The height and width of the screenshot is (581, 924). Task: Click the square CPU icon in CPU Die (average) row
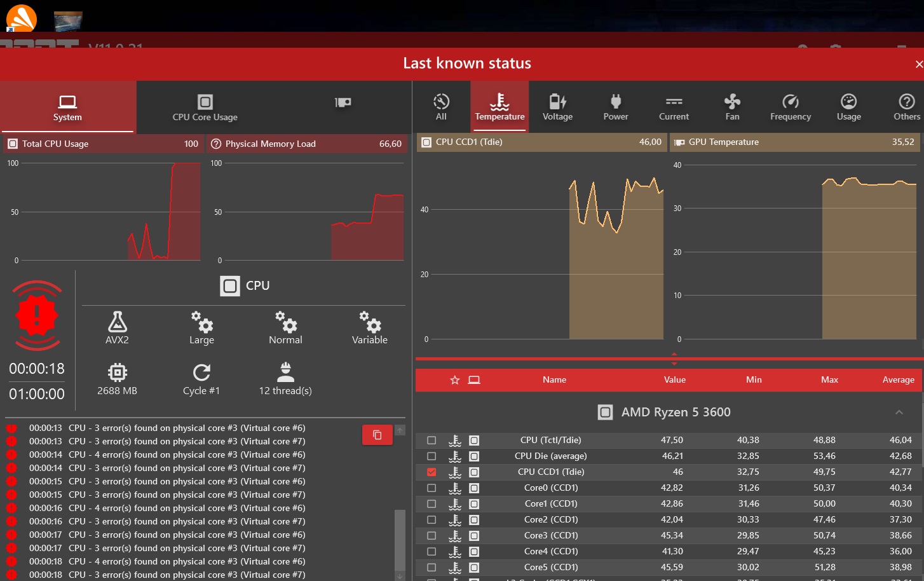(474, 456)
